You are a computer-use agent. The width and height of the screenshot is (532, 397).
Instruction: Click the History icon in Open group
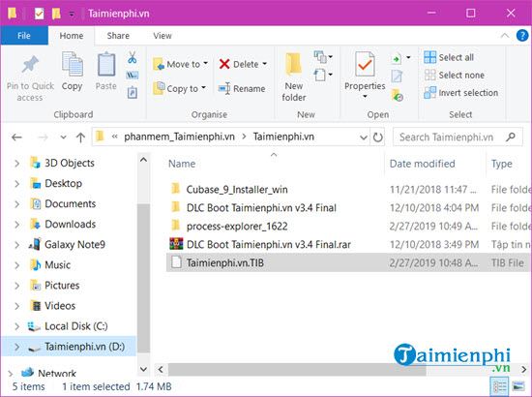(397, 95)
